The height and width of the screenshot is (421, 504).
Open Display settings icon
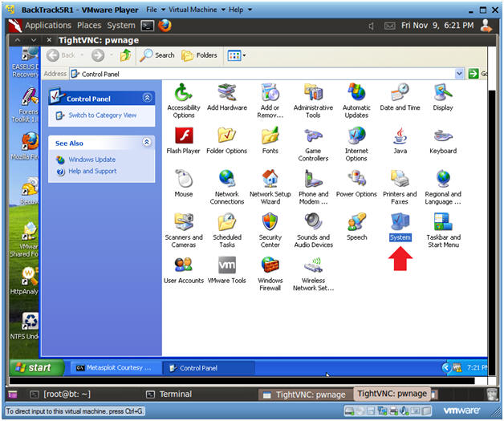443,97
